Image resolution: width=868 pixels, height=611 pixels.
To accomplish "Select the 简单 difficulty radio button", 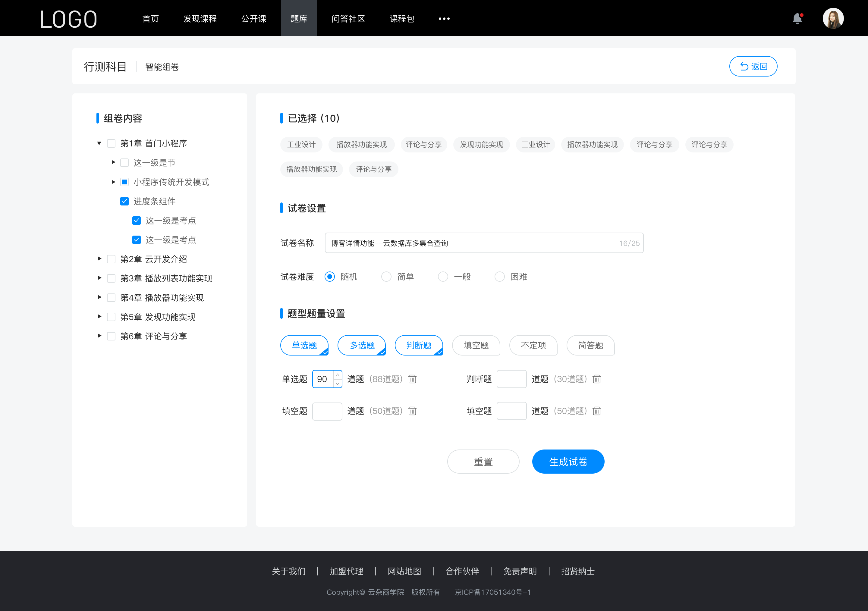I will pos(386,276).
